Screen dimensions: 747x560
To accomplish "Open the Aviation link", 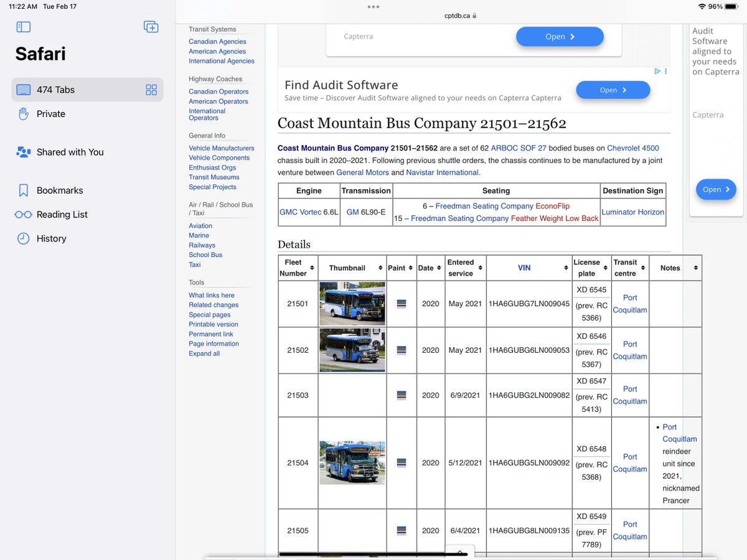I will pyautogui.click(x=200, y=226).
